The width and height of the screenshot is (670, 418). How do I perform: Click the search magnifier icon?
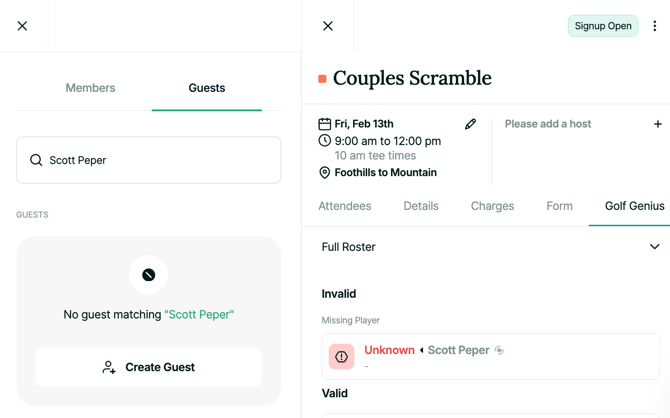(36, 160)
